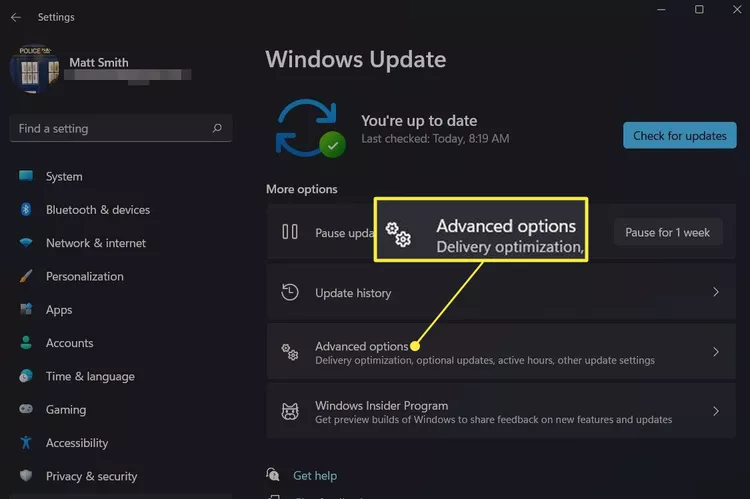This screenshot has width=750, height=499.
Task: Click the Update history clock icon
Action: tap(290, 293)
